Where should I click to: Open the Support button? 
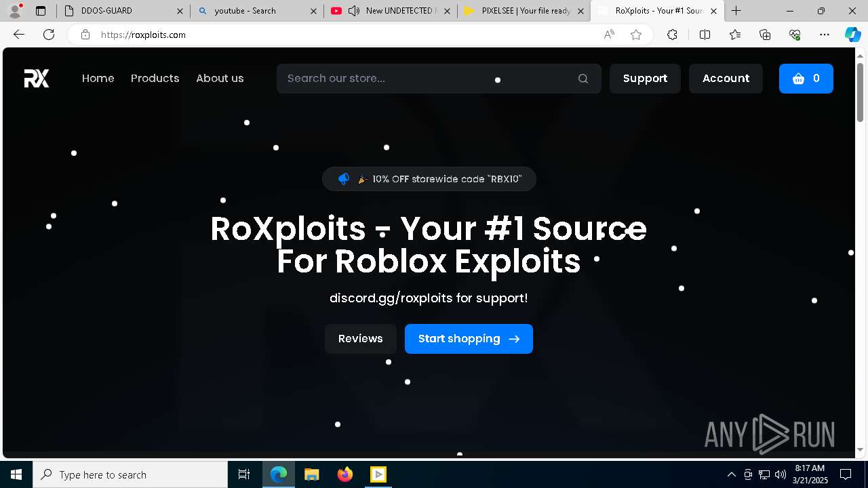pyautogui.click(x=645, y=79)
